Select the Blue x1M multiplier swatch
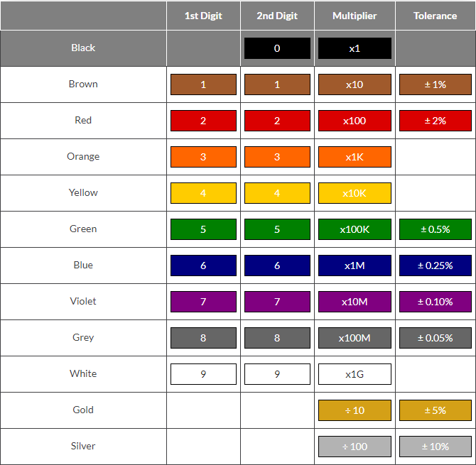The width and height of the screenshot is (476, 465). tap(355, 266)
